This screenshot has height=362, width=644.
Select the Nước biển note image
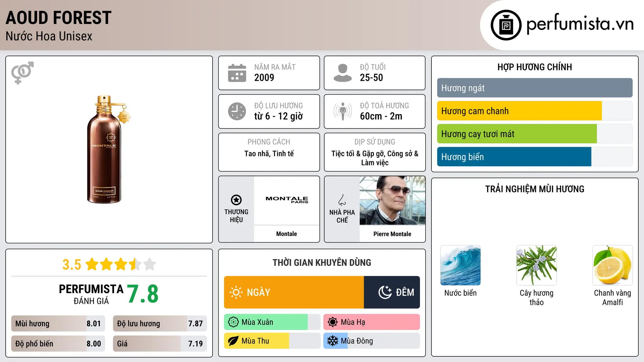[460, 265]
